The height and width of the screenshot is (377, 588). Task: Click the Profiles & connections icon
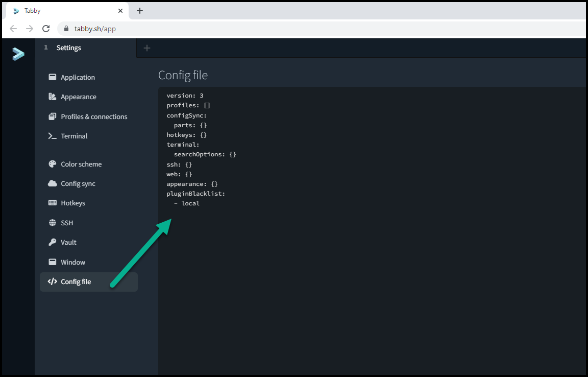tap(53, 116)
